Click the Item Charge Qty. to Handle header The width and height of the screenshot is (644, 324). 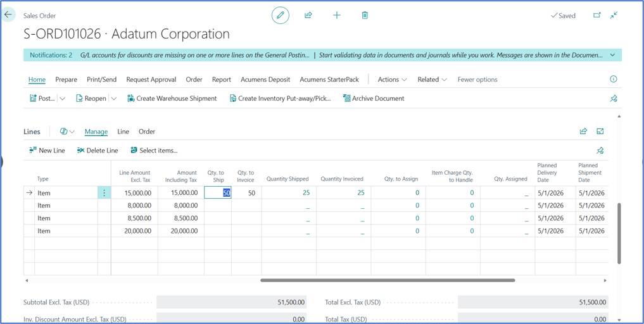(452, 176)
